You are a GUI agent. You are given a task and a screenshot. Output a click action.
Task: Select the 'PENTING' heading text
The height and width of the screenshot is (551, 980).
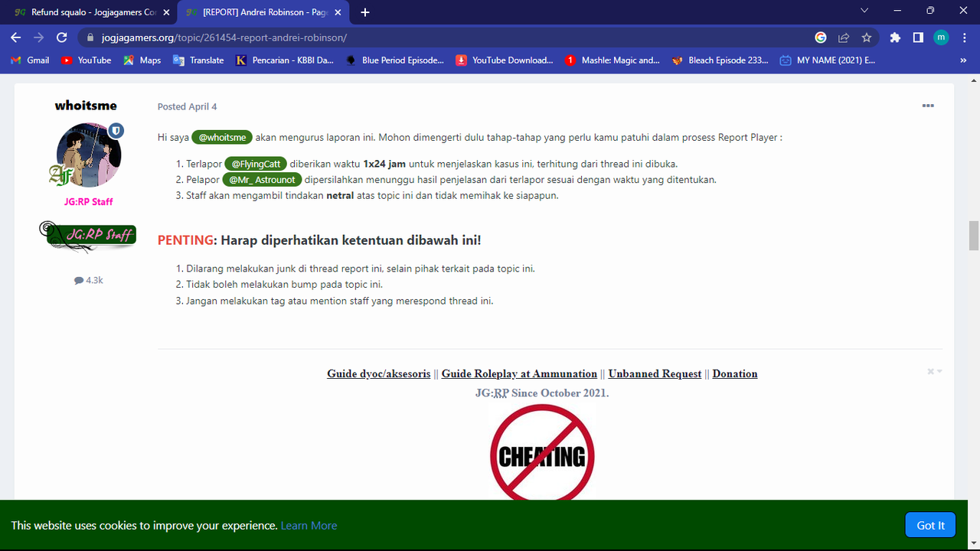coord(186,240)
